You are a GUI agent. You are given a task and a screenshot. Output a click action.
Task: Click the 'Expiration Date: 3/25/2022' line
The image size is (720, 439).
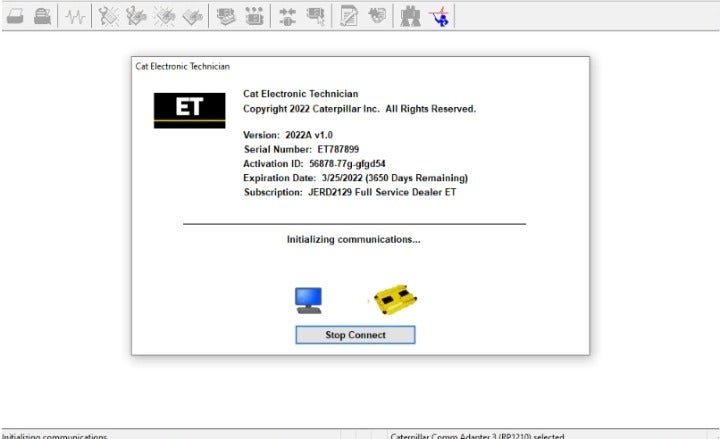(x=355, y=178)
